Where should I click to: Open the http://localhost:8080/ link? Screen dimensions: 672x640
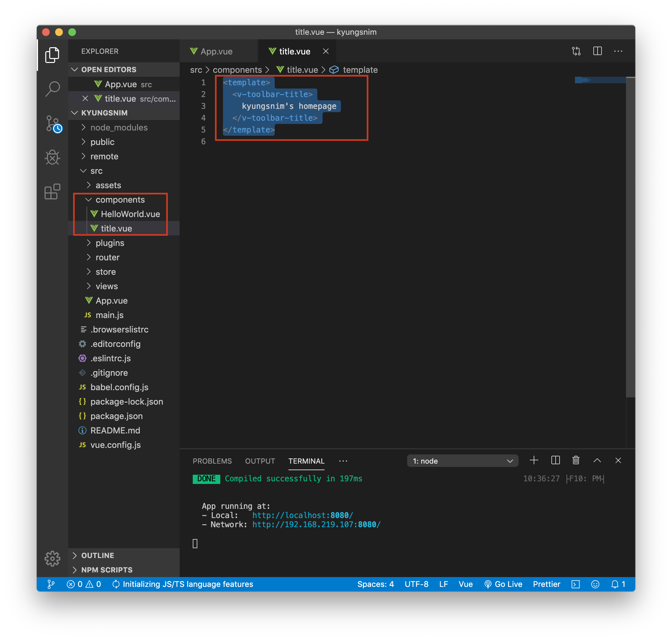pos(302,515)
